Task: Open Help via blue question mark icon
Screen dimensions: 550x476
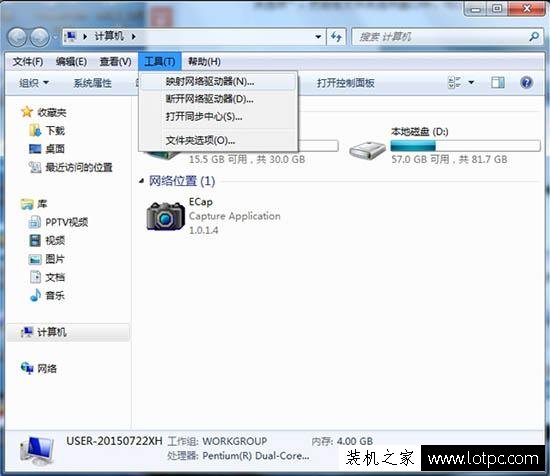Action: pos(526,83)
